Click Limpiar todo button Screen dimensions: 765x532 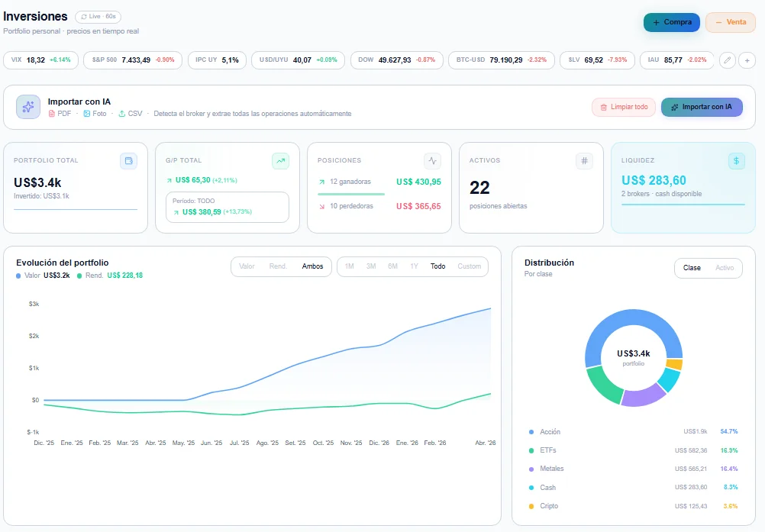[x=624, y=108]
